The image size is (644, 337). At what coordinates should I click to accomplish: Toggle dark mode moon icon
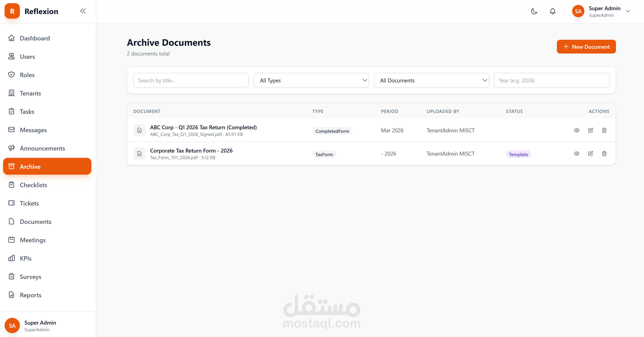(534, 11)
